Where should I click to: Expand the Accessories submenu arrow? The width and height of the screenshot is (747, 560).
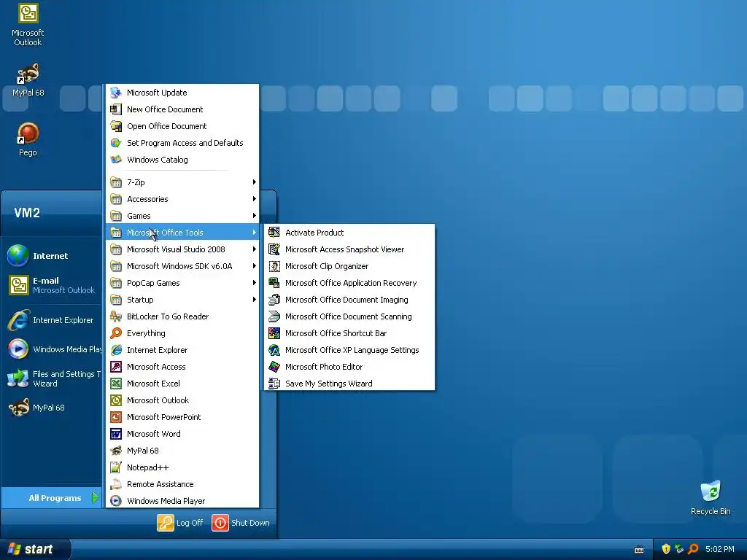coord(255,198)
